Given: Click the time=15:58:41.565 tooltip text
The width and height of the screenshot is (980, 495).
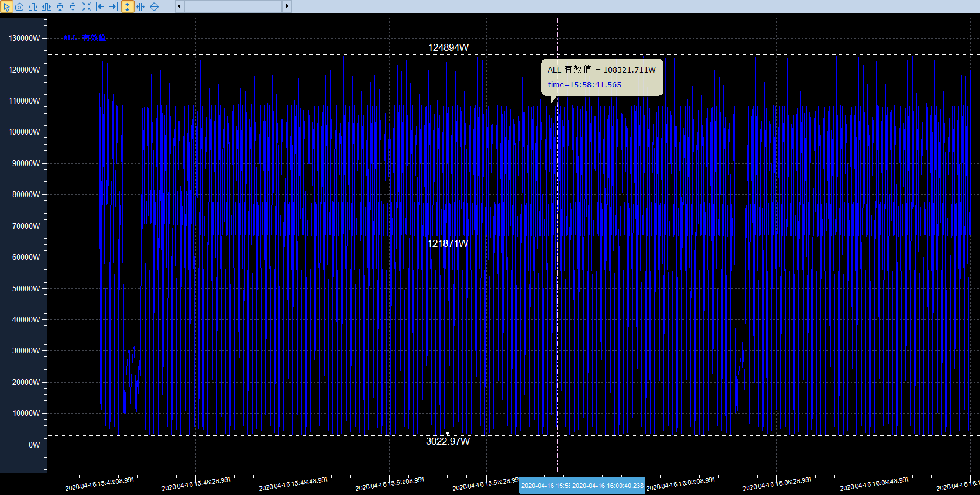Looking at the screenshot, I should click(584, 84).
